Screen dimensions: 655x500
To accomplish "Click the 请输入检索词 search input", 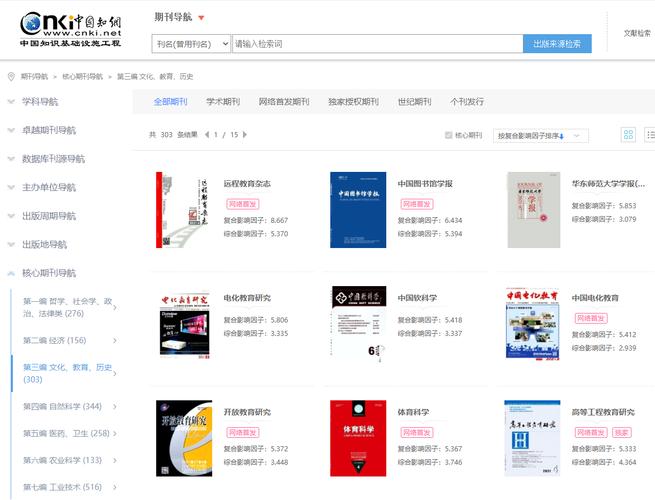I will [x=377, y=44].
